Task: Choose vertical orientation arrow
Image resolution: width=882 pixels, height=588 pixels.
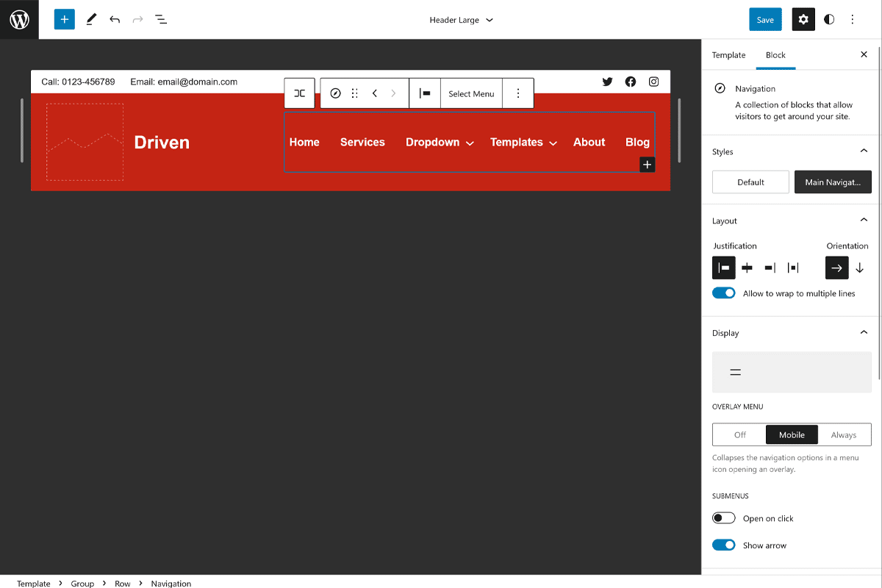Action: [x=860, y=268]
